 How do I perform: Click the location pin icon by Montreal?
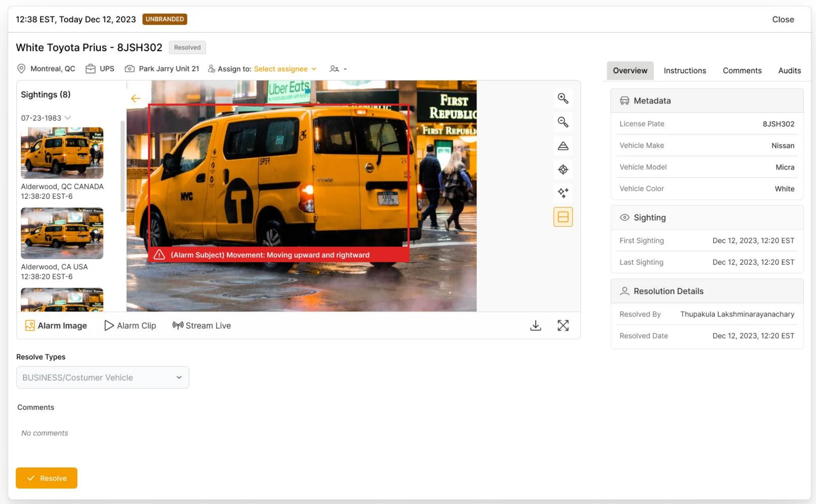click(21, 69)
